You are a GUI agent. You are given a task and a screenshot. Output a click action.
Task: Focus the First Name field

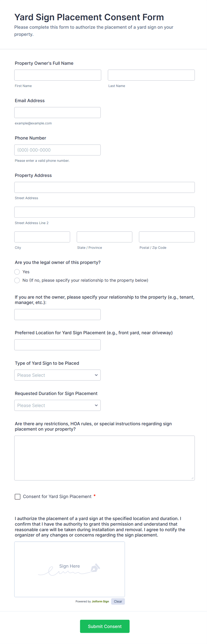pyautogui.click(x=58, y=75)
